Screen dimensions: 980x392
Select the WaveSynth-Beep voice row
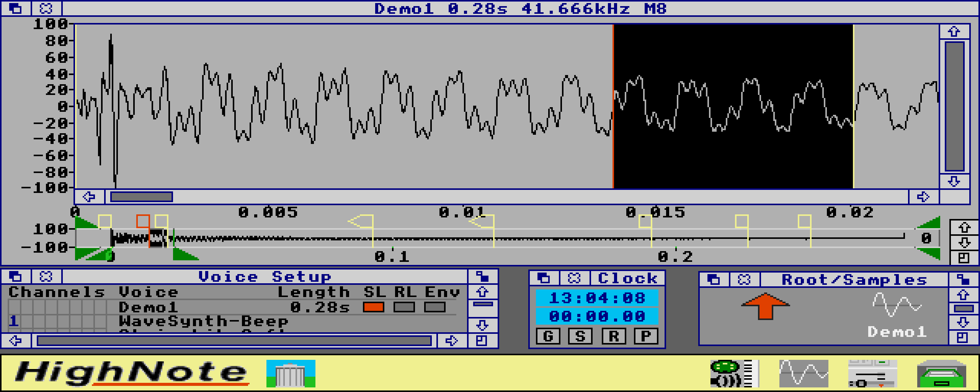point(232,322)
